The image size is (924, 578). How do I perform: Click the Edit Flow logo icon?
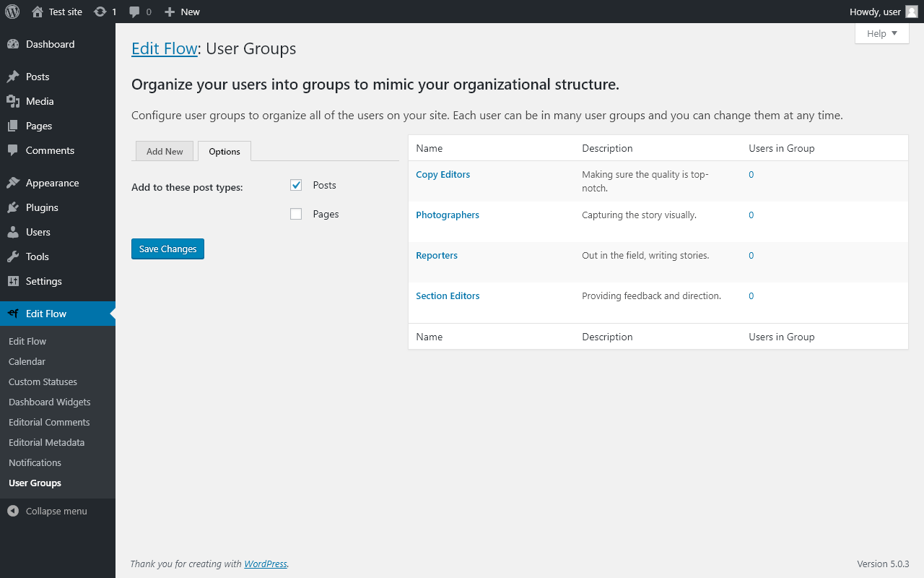13,314
